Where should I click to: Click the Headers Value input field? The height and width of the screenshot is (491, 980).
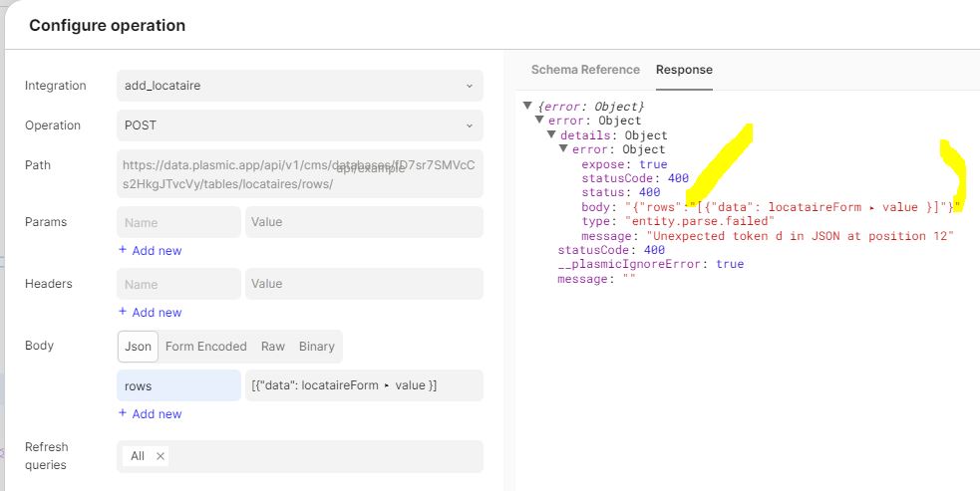coord(363,284)
